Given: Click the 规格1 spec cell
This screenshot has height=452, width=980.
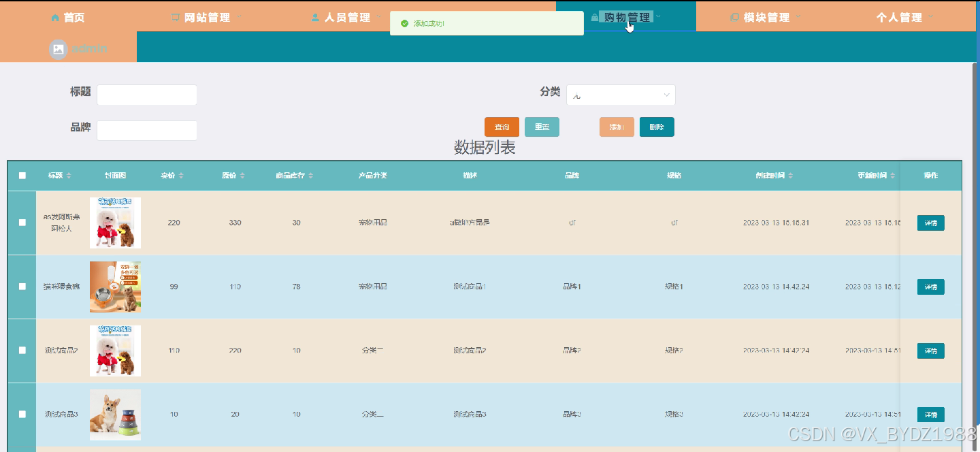Looking at the screenshot, I should (674, 287).
